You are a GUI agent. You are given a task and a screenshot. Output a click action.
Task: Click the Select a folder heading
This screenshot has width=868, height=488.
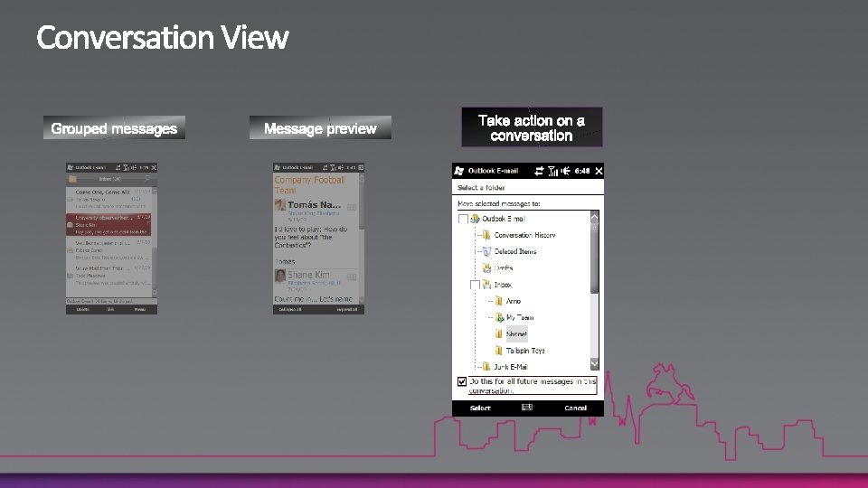[x=481, y=188]
